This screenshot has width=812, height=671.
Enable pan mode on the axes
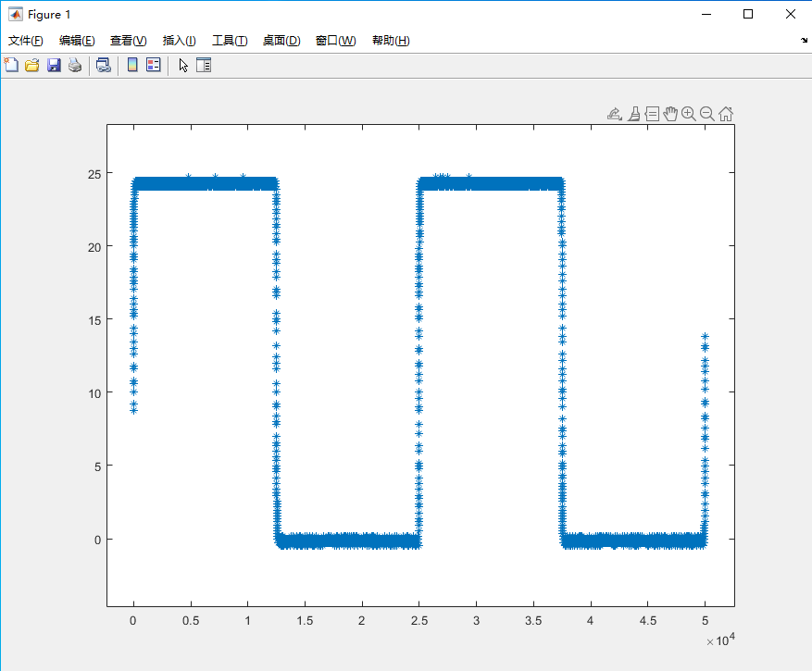point(670,113)
